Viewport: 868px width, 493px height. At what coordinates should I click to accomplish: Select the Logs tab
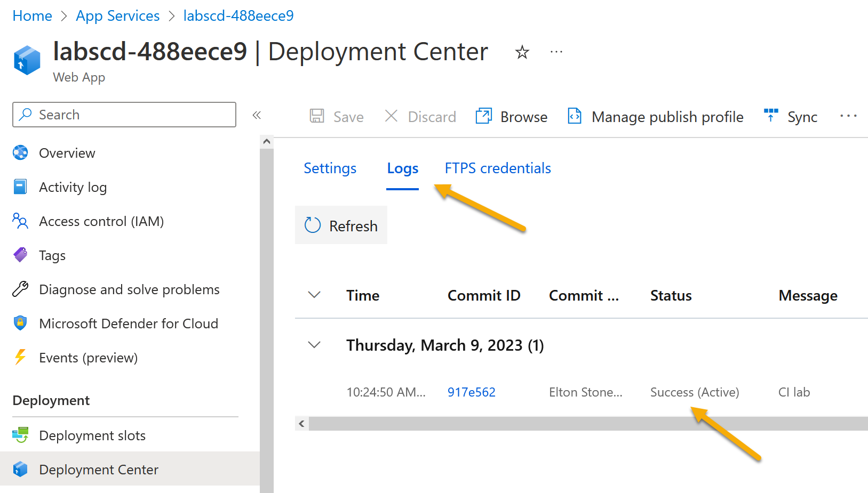[x=402, y=168]
